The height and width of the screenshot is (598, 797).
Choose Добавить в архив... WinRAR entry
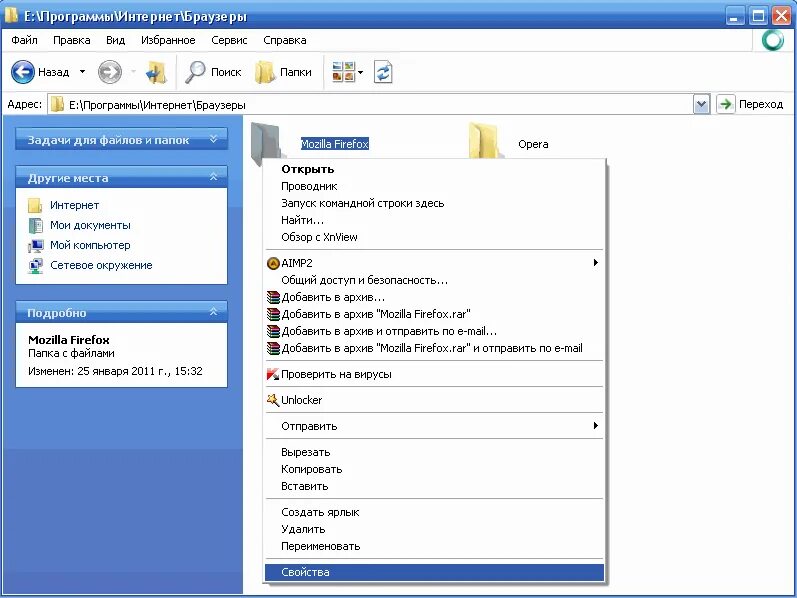click(434, 297)
